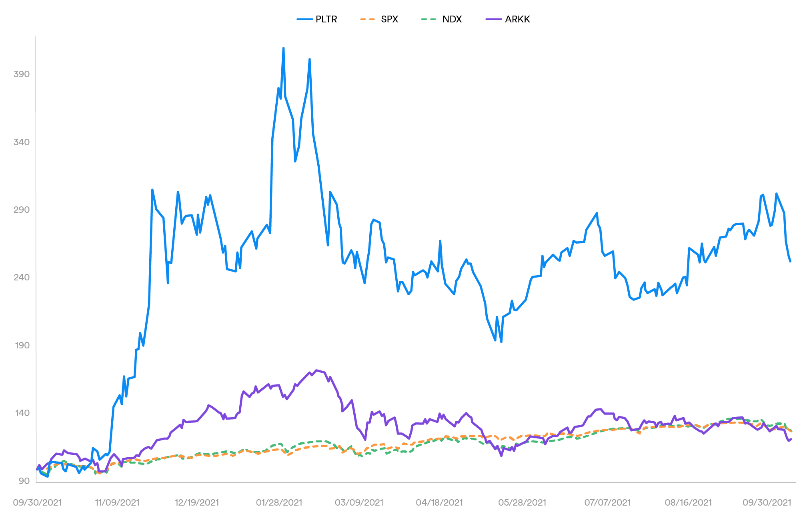Click the solid blue PLTR legend line swatch
The image size is (807, 532).
[x=304, y=19]
